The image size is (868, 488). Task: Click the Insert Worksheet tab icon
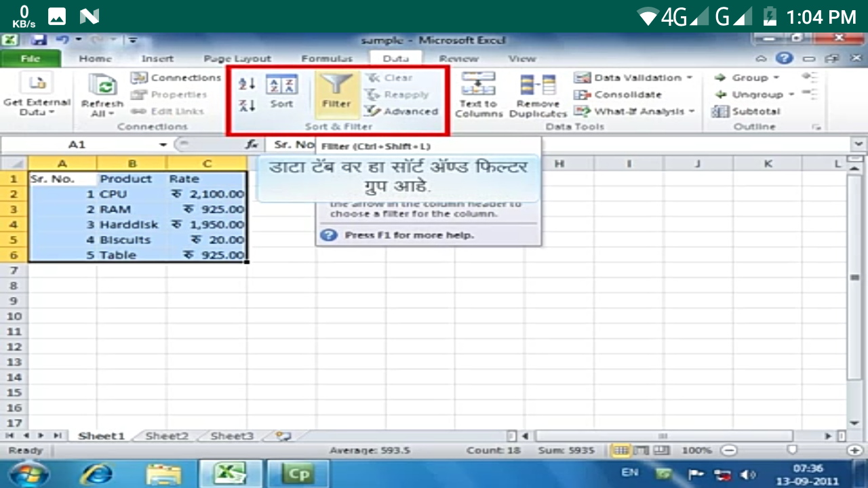(283, 436)
